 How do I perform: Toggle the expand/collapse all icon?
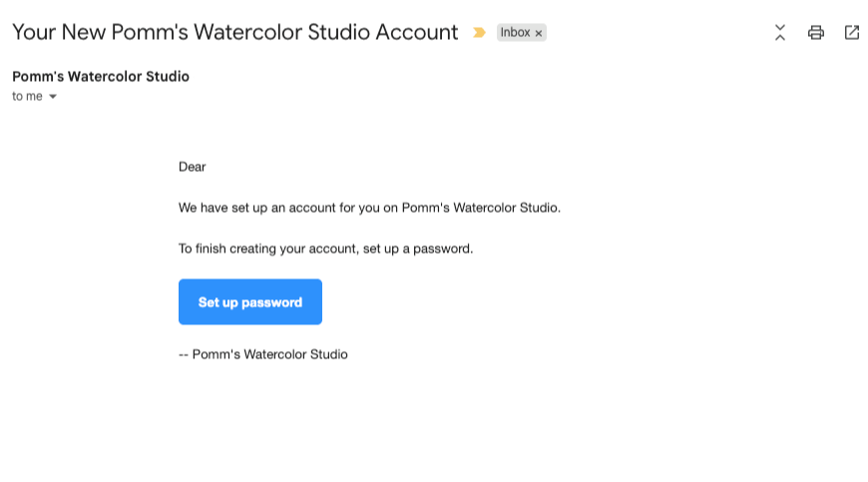(780, 32)
